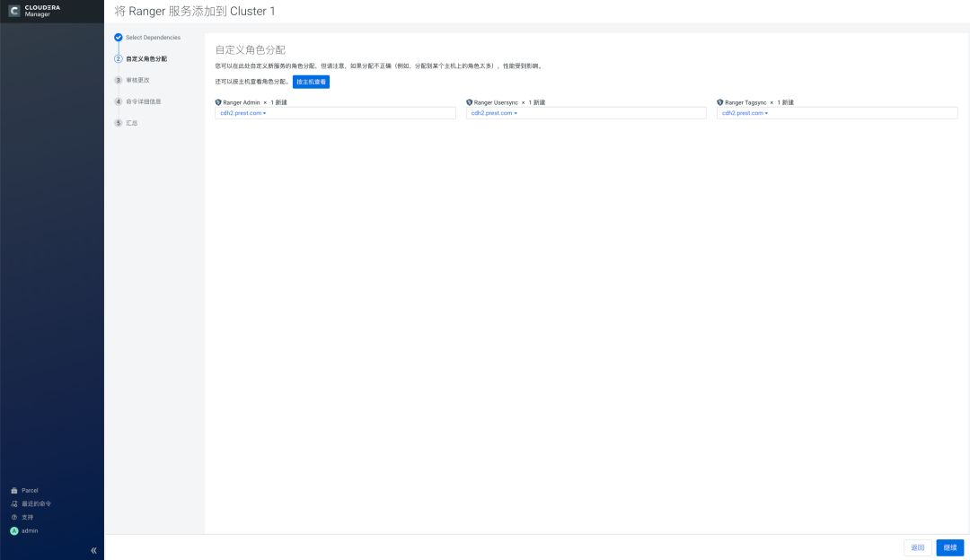Collapse the sidebar with the double-chevron

93,550
